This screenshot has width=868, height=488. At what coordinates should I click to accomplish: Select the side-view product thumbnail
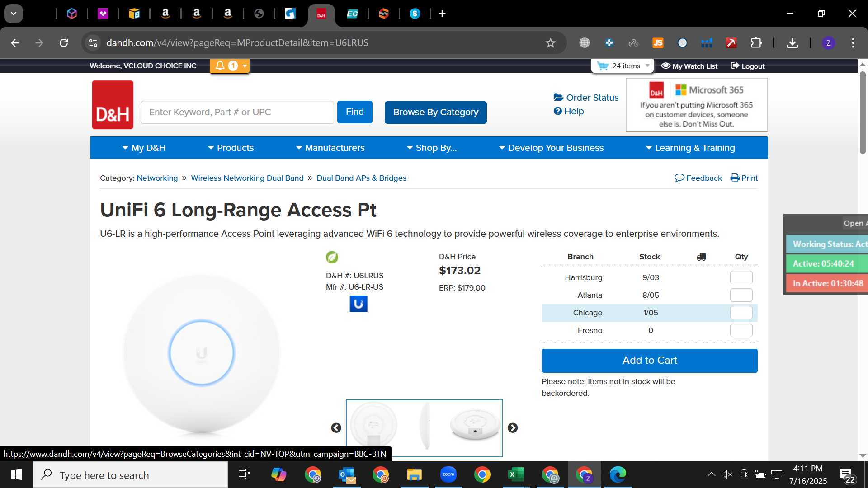click(425, 426)
